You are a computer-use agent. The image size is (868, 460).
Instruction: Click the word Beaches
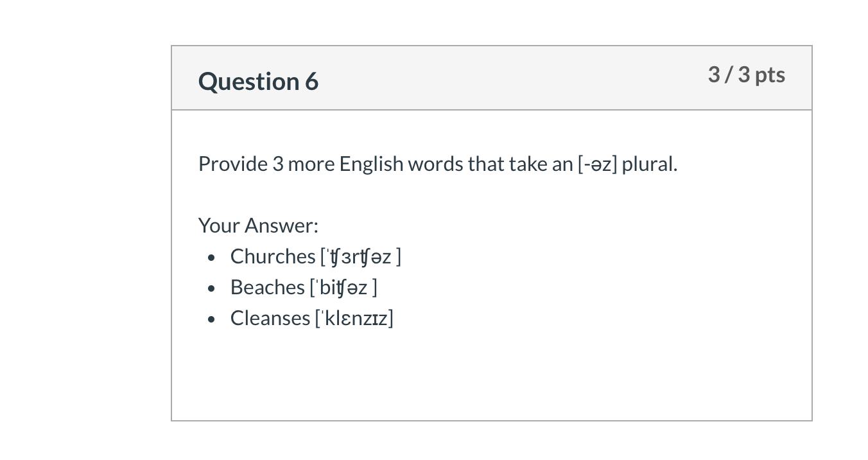point(268,287)
